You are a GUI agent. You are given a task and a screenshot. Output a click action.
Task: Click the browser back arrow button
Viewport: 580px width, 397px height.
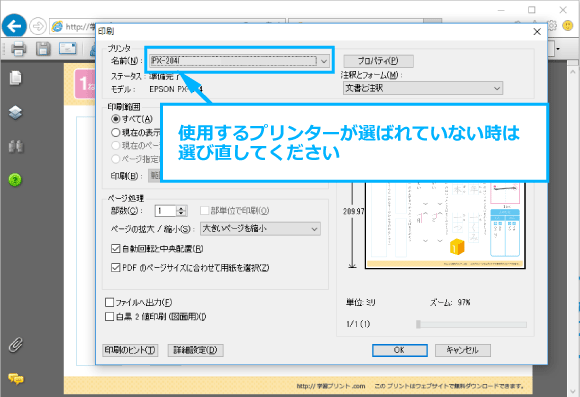click(14, 26)
